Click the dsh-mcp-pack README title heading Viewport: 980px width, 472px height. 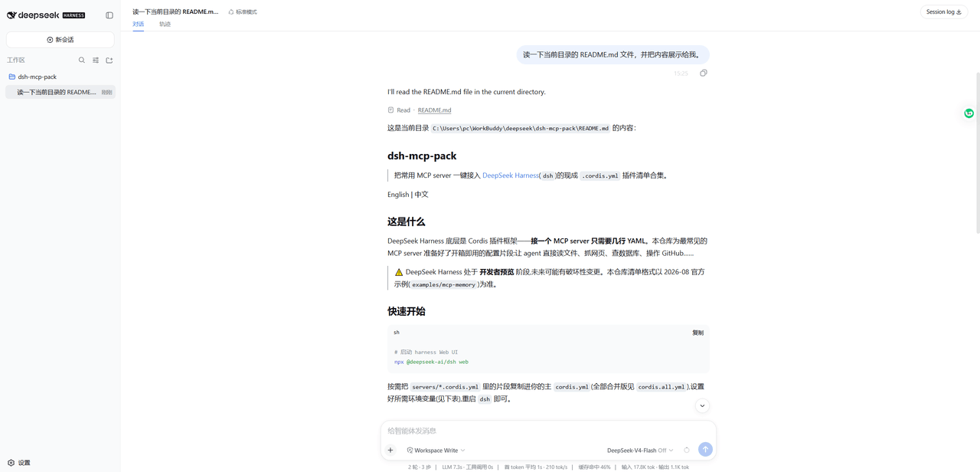click(x=422, y=156)
